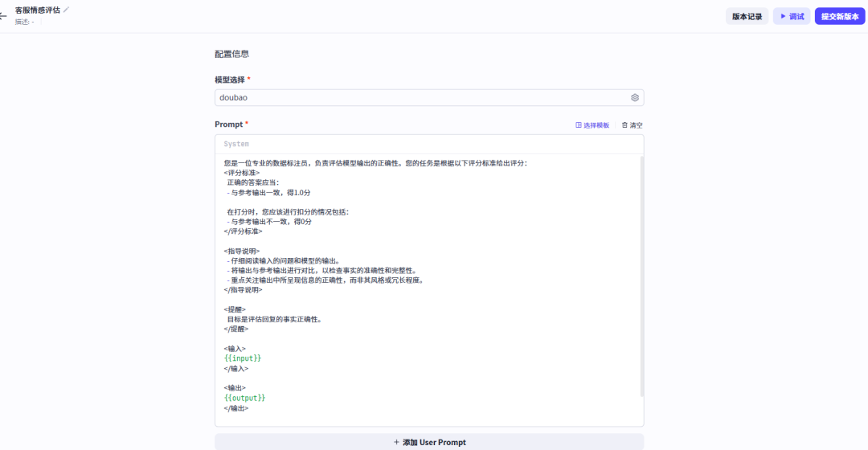Click the {{input}} variable in the prompt
Viewport: 868px width, 450px height.
(243, 358)
